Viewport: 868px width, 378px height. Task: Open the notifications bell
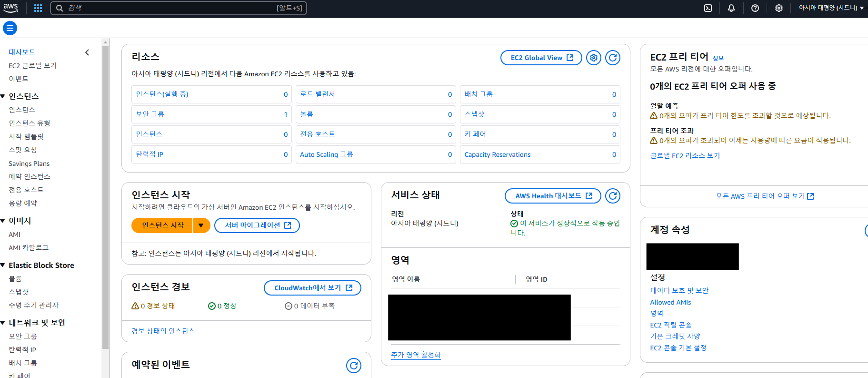tap(731, 8)
